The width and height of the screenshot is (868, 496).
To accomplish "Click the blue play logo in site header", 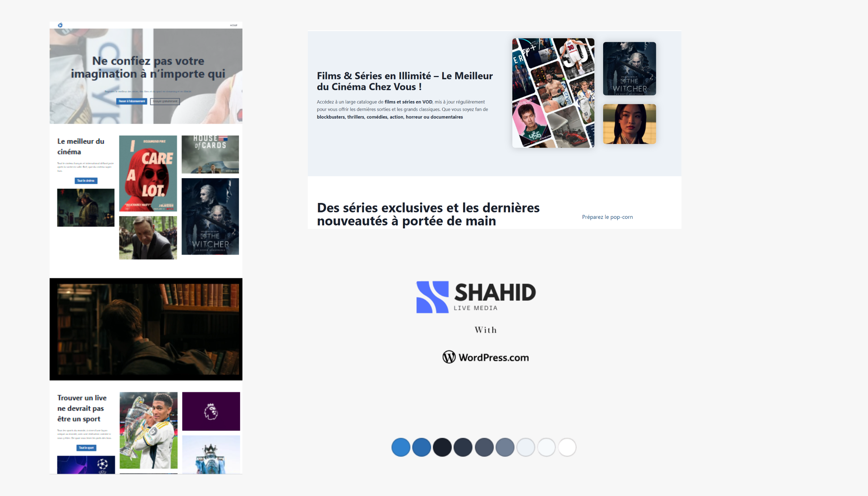I will point(60,25).
